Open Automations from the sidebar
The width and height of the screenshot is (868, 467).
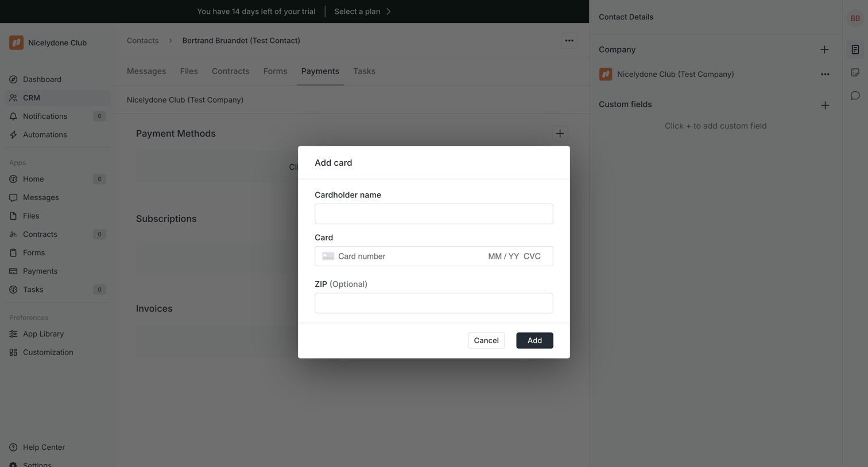(x=57, y=134)
